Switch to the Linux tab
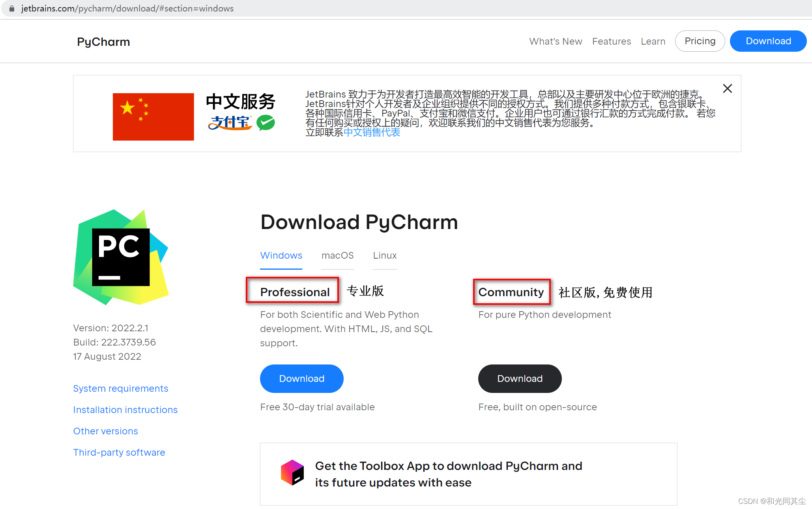 pyautogui.click(x=385, y=255)
